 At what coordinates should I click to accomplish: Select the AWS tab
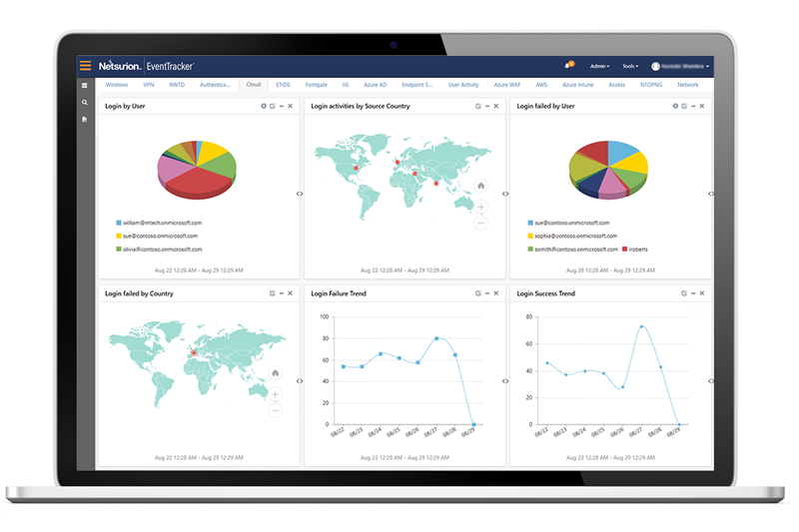click(541, 85)
